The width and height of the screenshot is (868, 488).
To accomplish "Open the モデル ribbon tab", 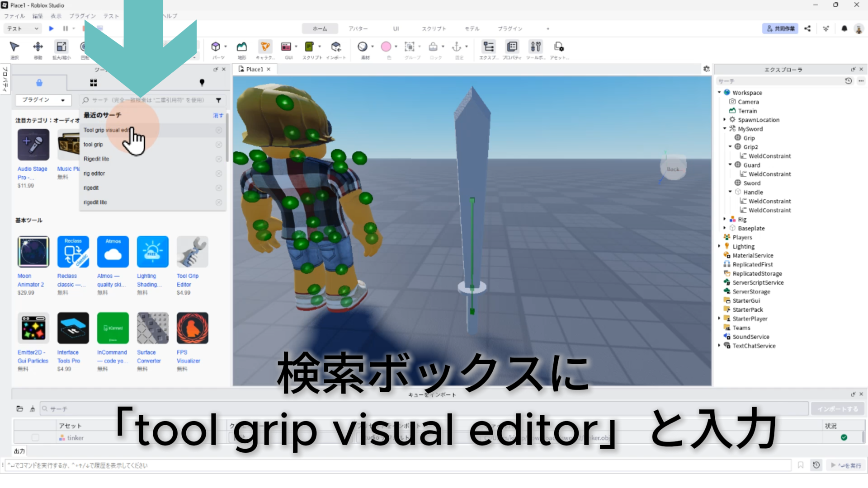I will [472, 28].
